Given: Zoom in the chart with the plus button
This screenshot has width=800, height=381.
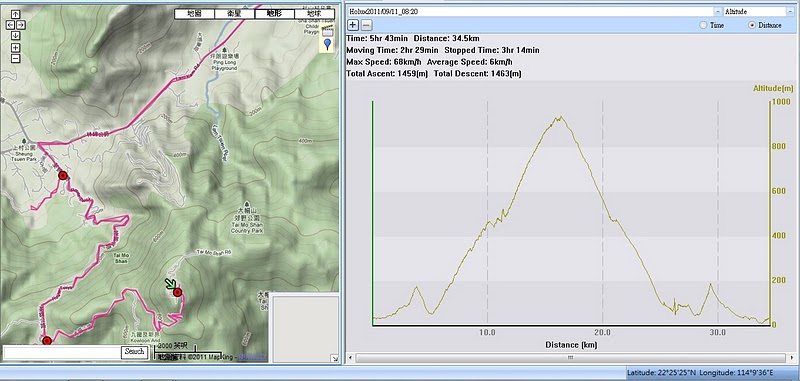Looking at the screenshot, I should [x=353, y=25].
